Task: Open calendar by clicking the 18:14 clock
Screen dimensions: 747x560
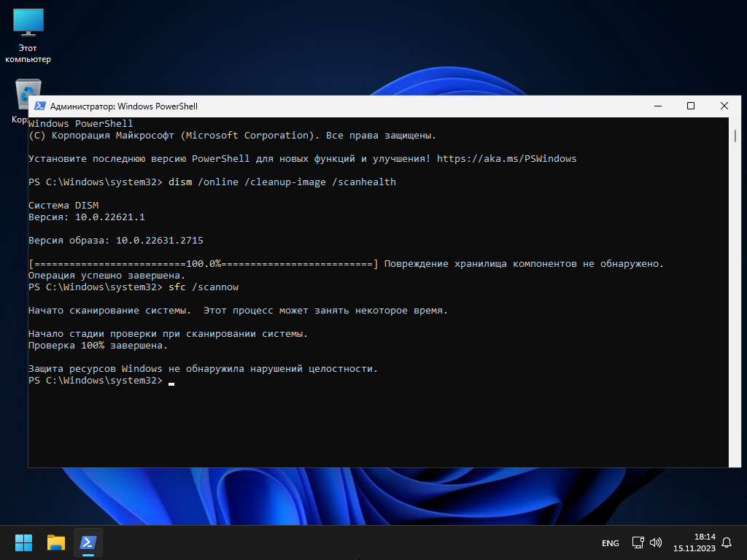Action: coord(693,542)
